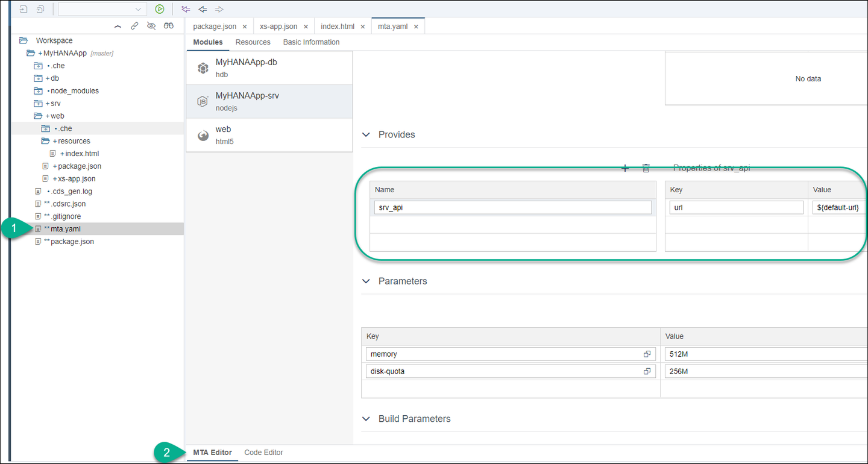Close the xs-app.json editor tab
868x464 pixels.
pos(306,27)
